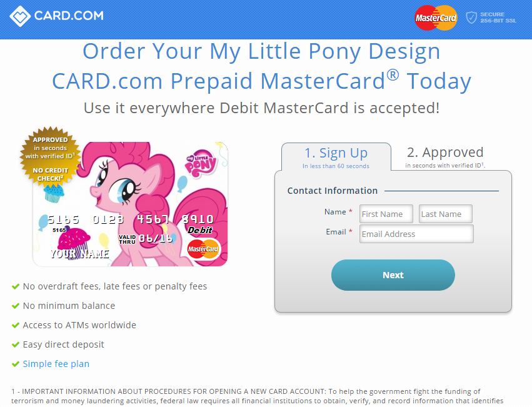Open the Simple fee plan link
This screenshot has height=407, width=532.
56,364
